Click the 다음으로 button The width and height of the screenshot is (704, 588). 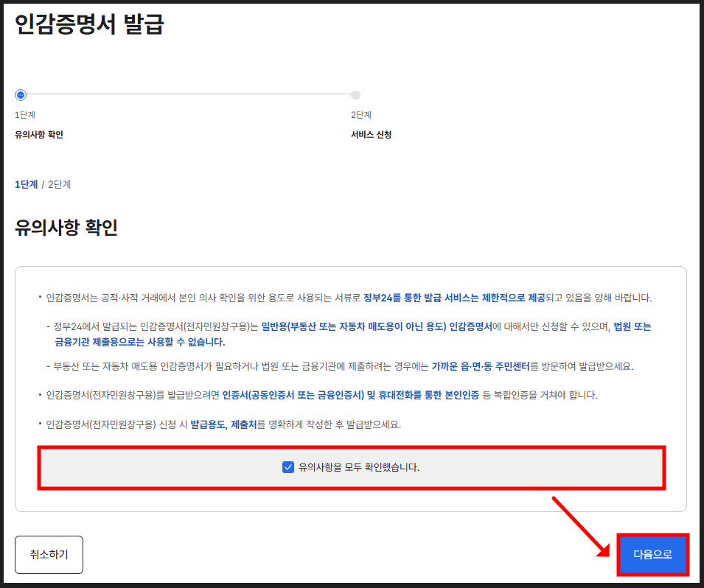(652, 555)
